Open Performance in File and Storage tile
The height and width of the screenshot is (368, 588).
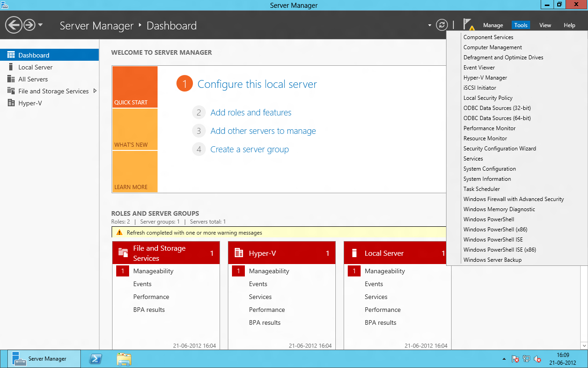point(151,297)
